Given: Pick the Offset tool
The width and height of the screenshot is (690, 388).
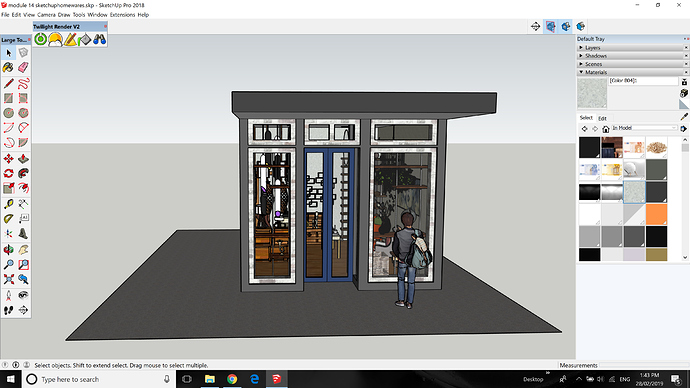Looking at the screenshot, I should (x=23, y=188).
